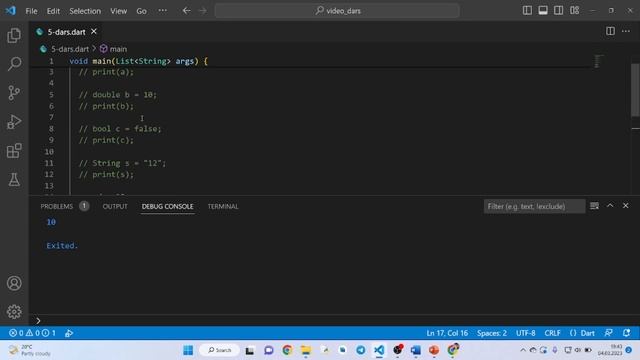Screen dimensions: 640x360
Task: Select the 5-dars.dart editor tab
Action: (x=66, y=31)
